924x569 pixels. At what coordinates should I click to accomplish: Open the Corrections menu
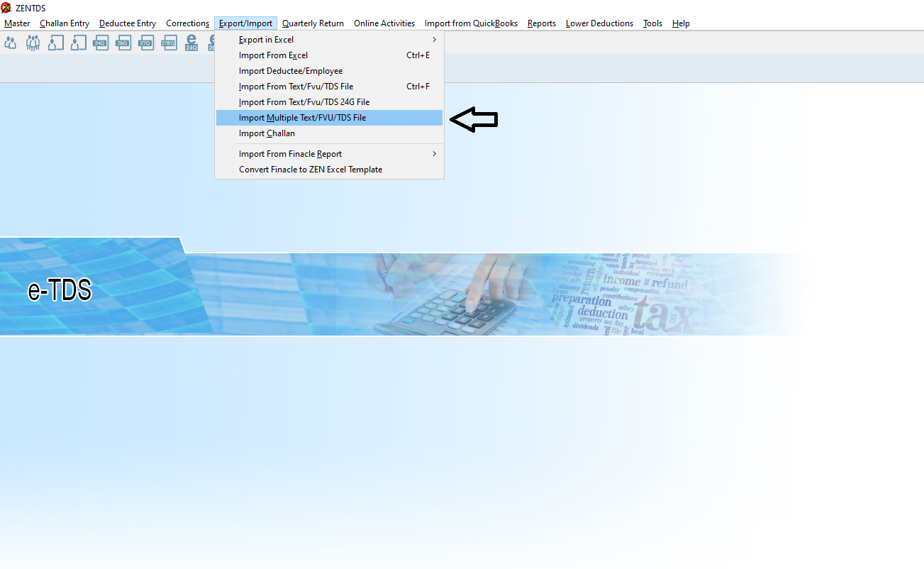(188, 23)
